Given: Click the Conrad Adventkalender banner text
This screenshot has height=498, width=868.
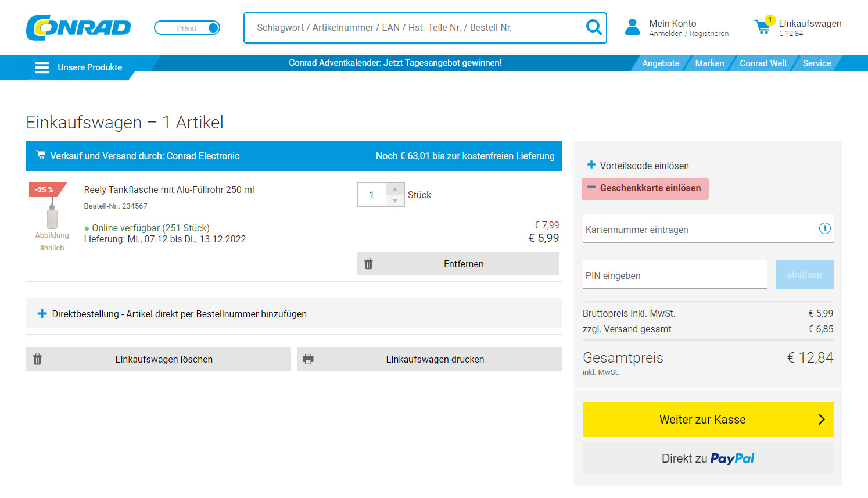Looking at the screenshot, I should [x=395, y=63].
